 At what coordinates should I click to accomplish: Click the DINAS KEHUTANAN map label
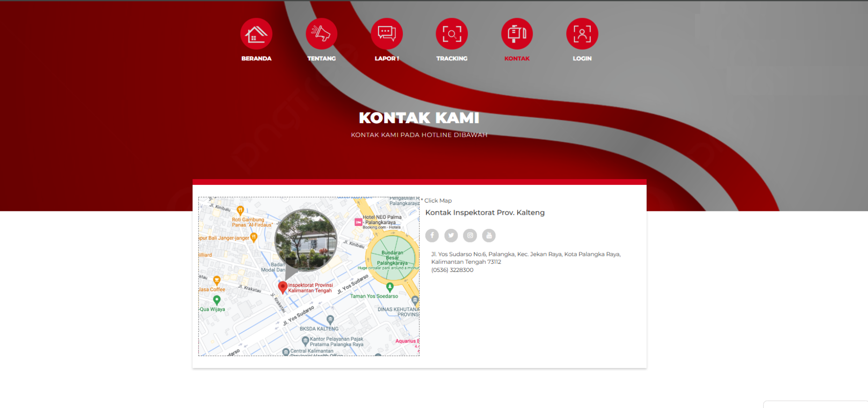pos(399,312)
